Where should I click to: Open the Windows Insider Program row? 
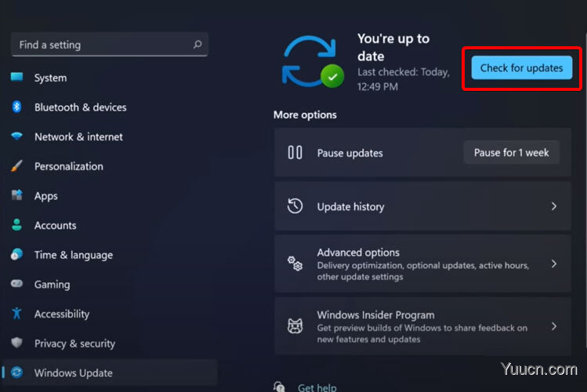pyautogui.click(x=422, y=326)
